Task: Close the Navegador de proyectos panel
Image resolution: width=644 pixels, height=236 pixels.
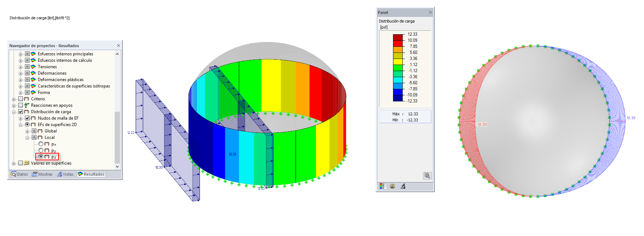Action: [119, 46]
